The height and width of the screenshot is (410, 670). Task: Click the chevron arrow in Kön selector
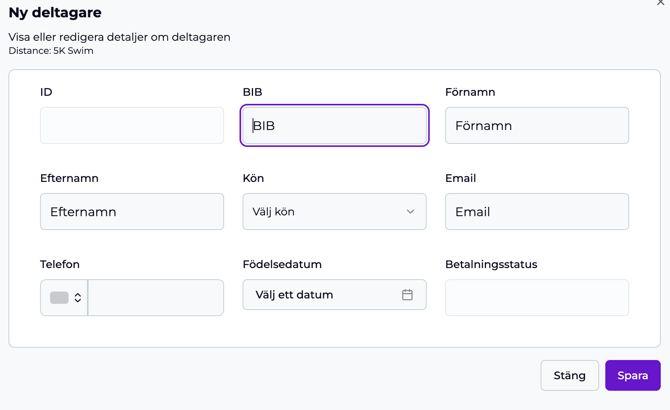(x=410, y=212)
